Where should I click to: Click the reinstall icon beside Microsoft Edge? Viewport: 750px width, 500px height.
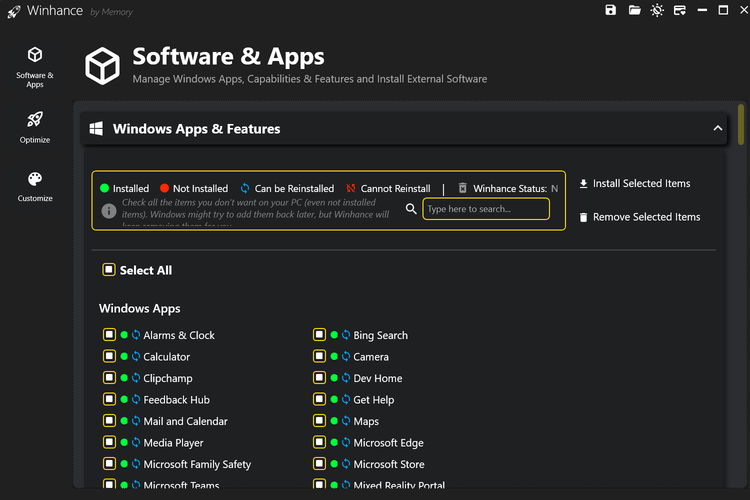346,443
